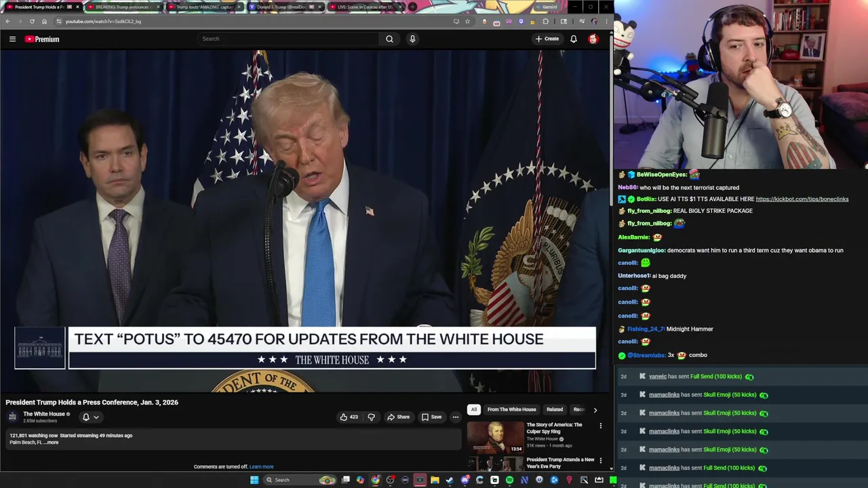Screen dimensions: 868x488
Task: Like the video with 423 likes
Action: [349, 417]
